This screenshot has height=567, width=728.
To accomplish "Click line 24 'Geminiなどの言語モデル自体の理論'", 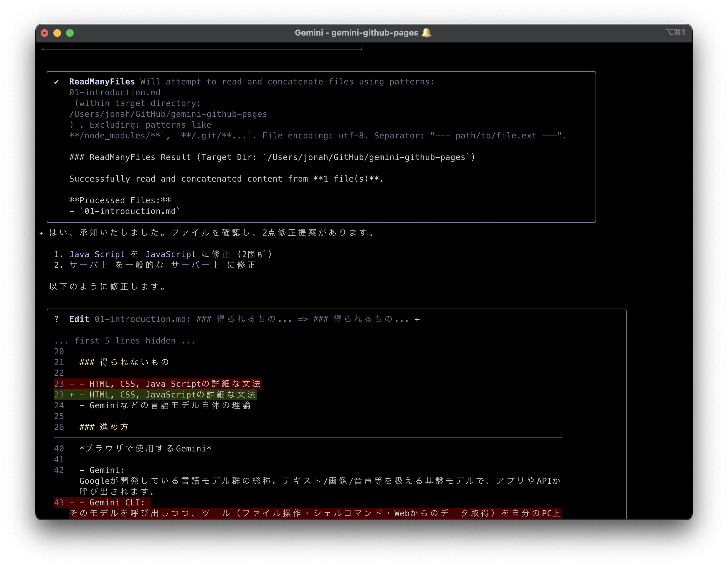I will (x=165, y=405).
